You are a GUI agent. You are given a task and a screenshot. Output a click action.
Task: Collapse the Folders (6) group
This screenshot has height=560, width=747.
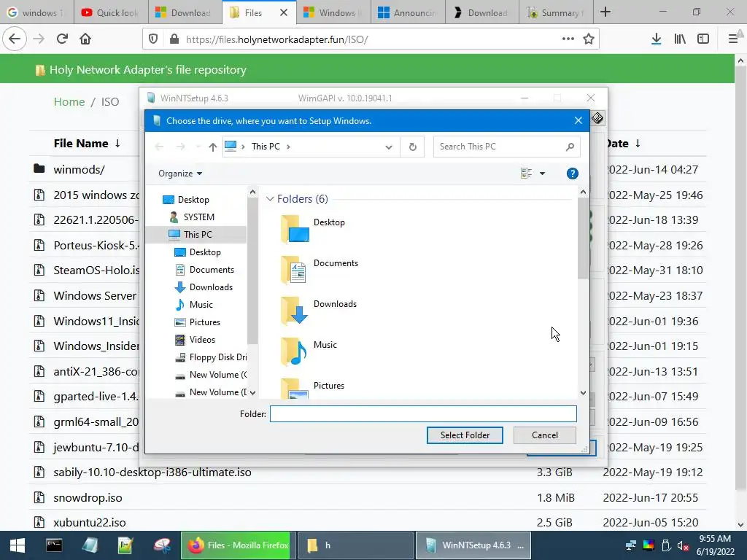(270, 198)
